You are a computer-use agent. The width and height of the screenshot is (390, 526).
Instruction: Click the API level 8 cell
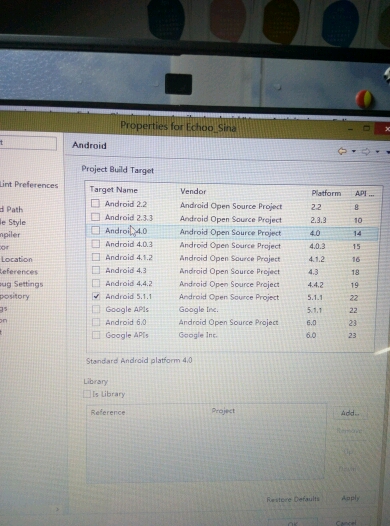(356, 207)
